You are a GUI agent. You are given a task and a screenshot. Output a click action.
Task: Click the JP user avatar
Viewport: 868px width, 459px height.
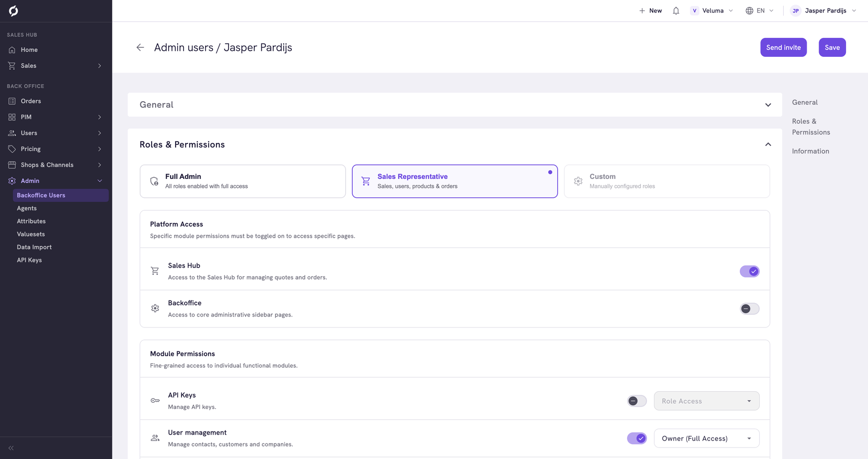coord(796,10)
